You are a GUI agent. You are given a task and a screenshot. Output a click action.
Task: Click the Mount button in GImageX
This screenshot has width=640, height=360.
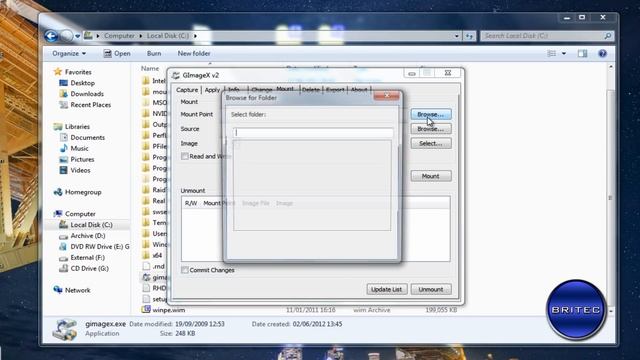[431, 176]
